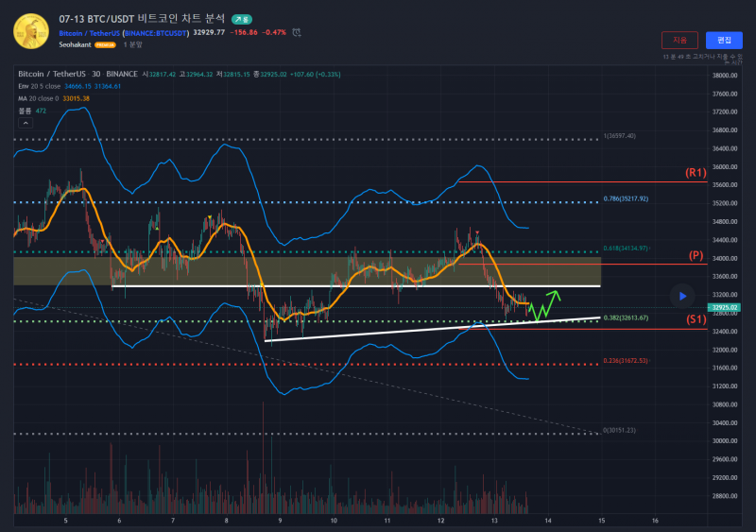Viewport: 756px width, 532px height.
Task: Click the gold Bitcoin author avatar
Action: [31, 31]
